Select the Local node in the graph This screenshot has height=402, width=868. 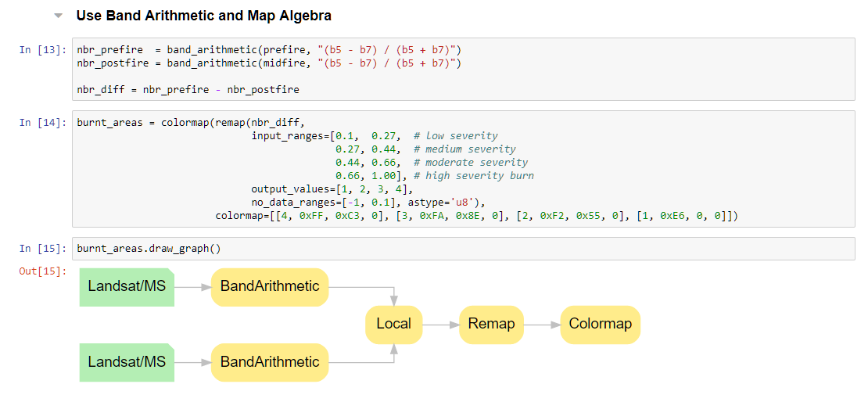[393, 324]
